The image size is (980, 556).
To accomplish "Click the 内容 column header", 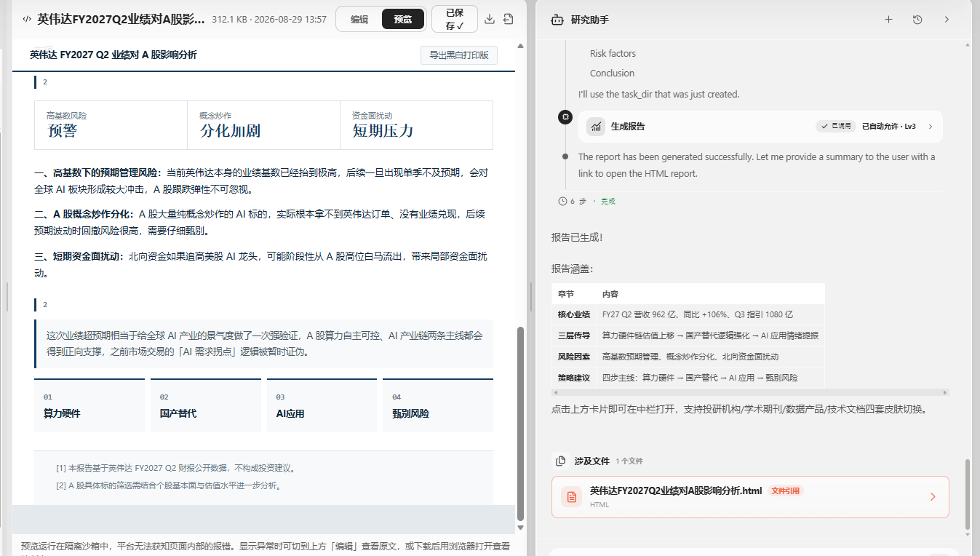I will click(x=610, y=294).
